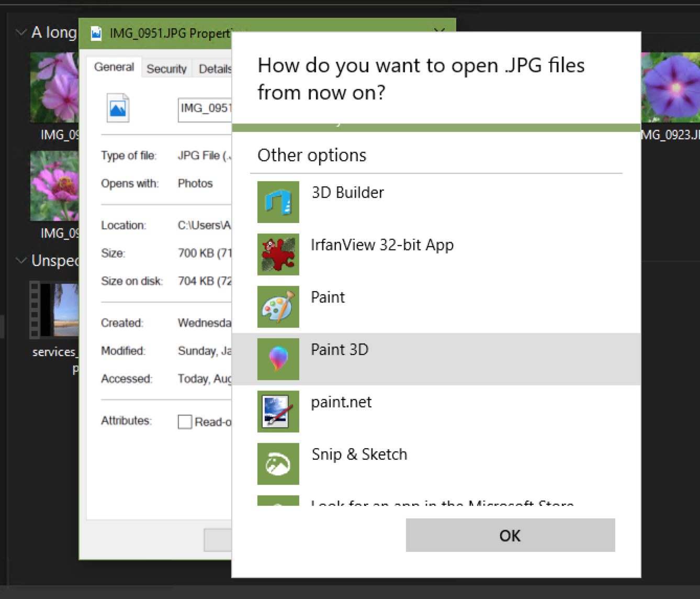
Task: Collapse the 'Unspec' group chevron
Action: click(21, 260)
